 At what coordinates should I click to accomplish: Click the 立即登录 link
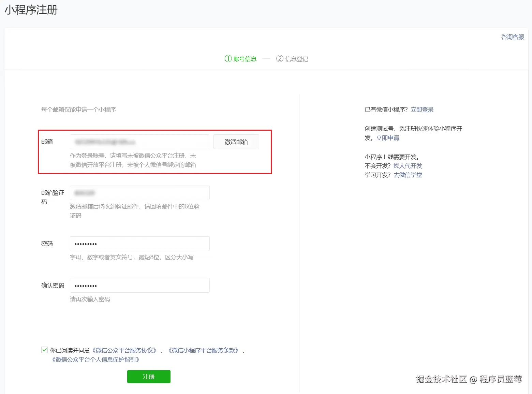coord(422,110)
